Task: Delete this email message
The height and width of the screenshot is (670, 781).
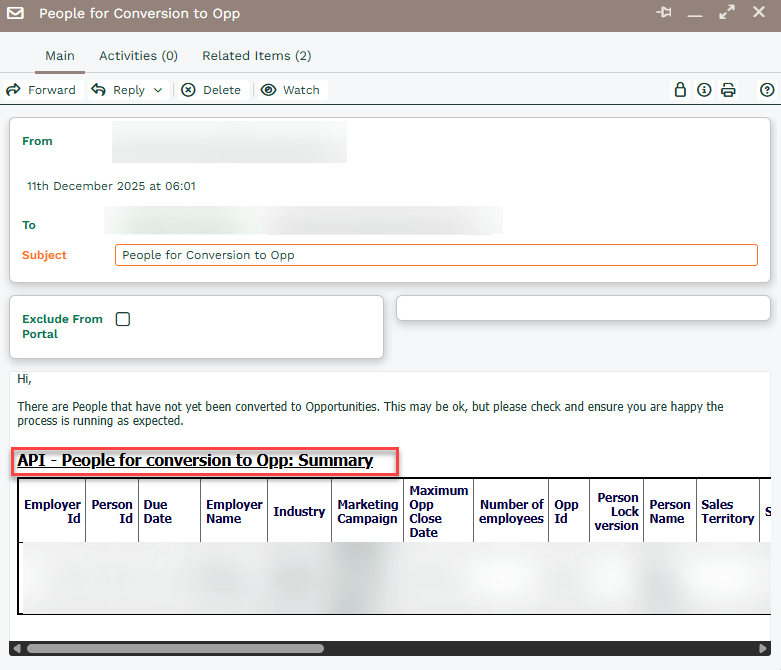Action: [211, 90]
